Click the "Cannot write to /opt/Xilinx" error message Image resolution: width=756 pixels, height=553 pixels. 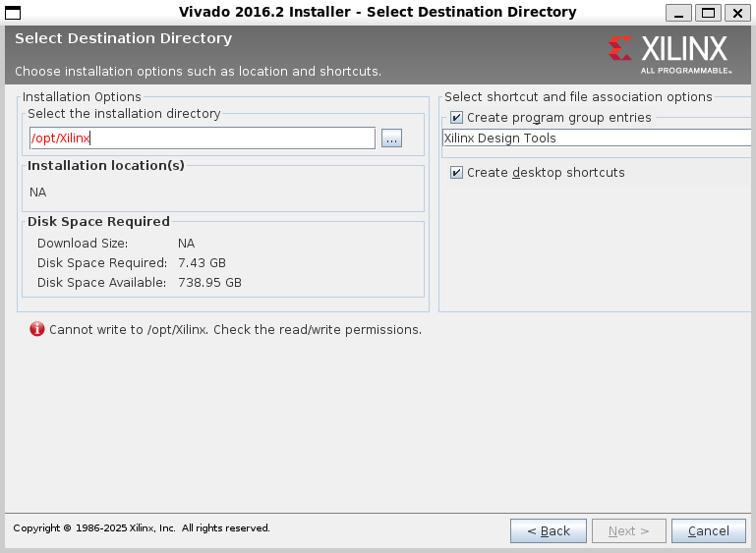(235, 329)
